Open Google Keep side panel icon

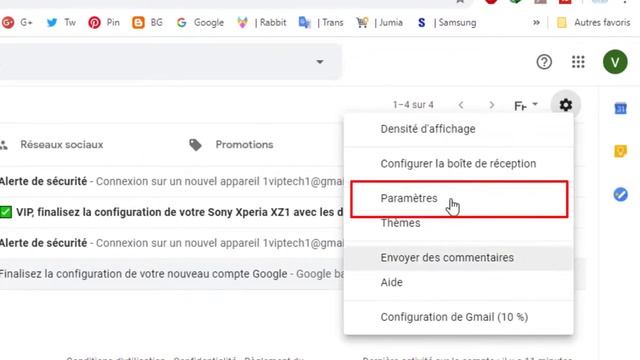[620, 151]
